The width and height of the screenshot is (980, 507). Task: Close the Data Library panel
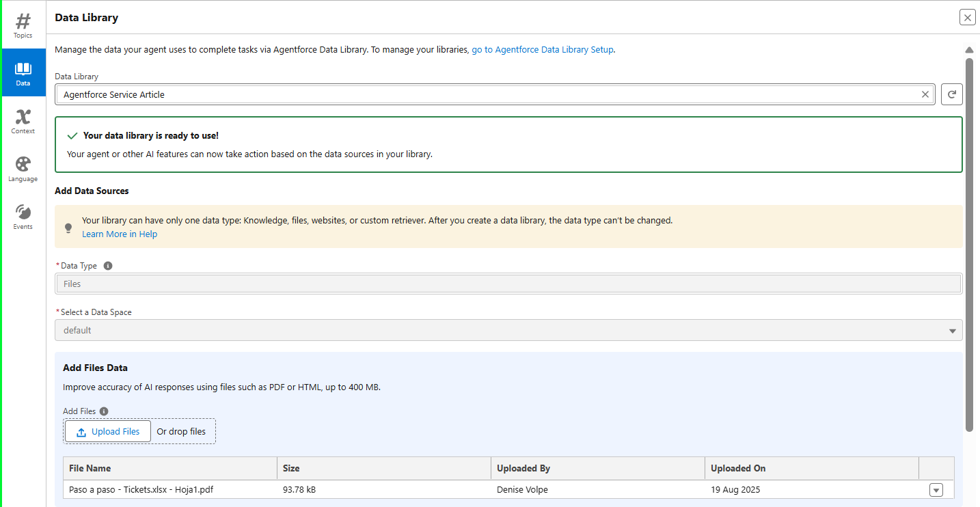click(967, 18)
